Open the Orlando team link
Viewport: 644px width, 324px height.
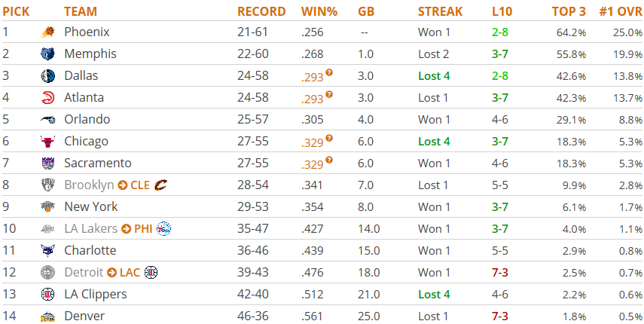coord(87,120)
